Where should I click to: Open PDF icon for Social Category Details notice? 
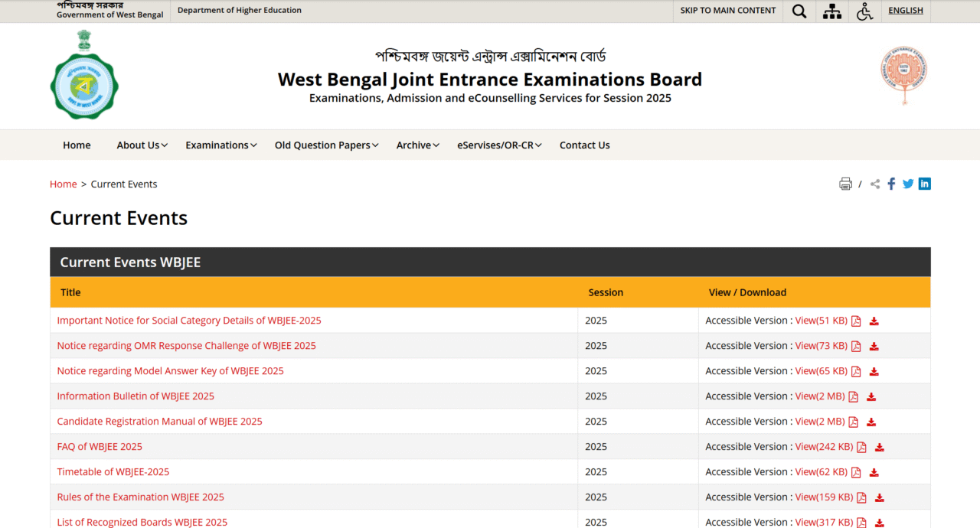pos(856,321)
